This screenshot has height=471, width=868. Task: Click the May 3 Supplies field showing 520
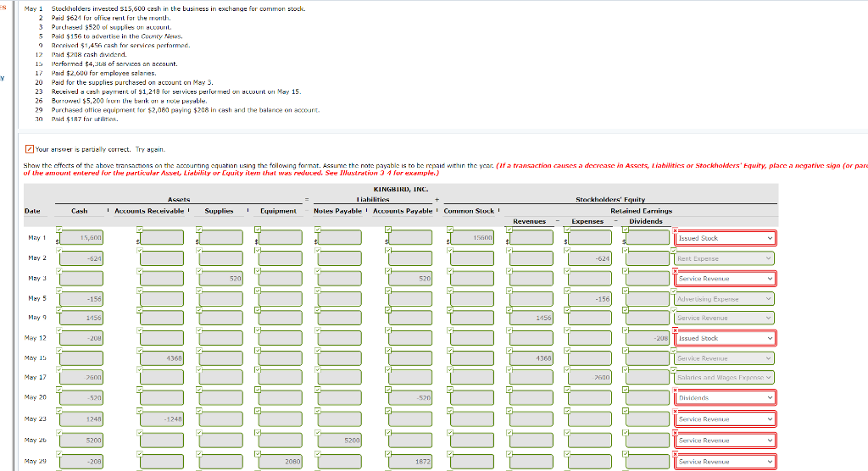221,279
